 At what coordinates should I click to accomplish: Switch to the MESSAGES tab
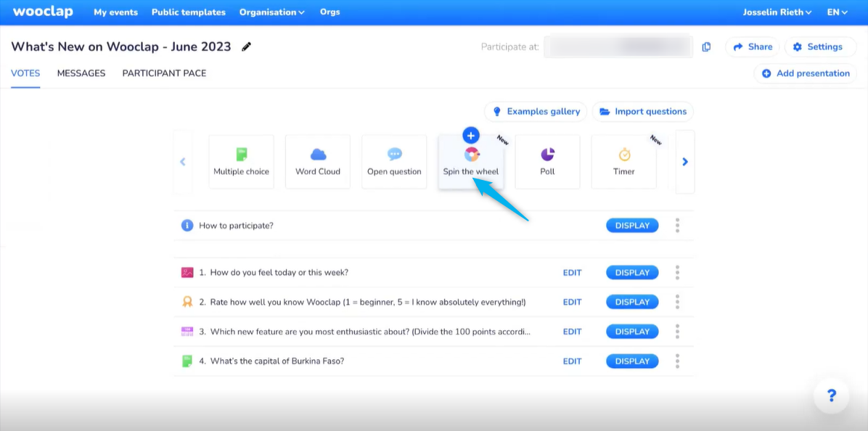point(81,73)
